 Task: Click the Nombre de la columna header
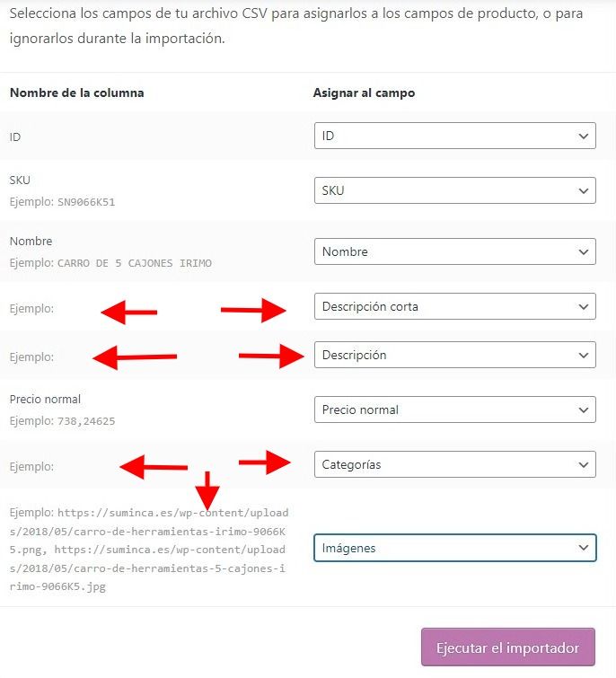coord(77,93)
